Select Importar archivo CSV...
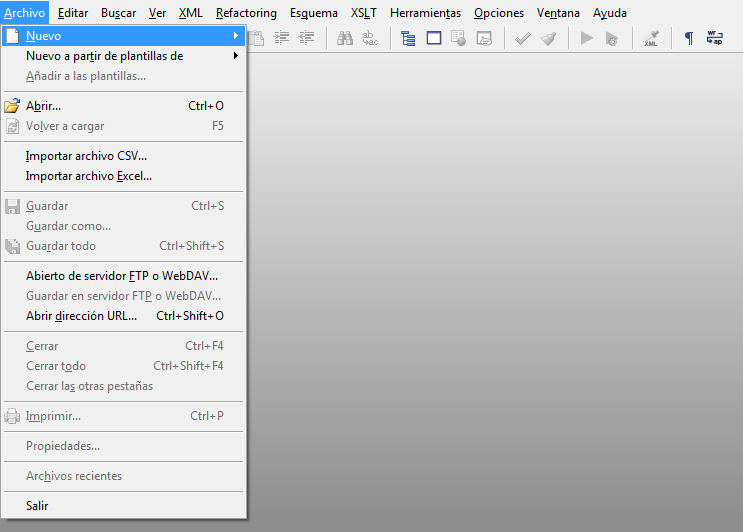The height and width of the screenshot is (532, 743). pyautogui.click(x=123, y=156)
